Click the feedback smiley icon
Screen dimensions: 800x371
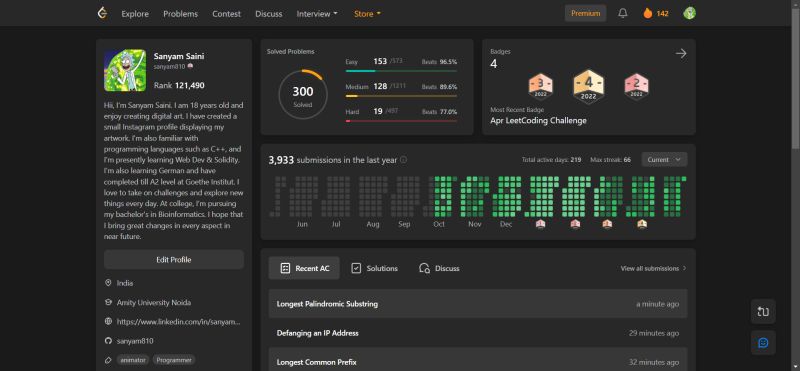763,342
